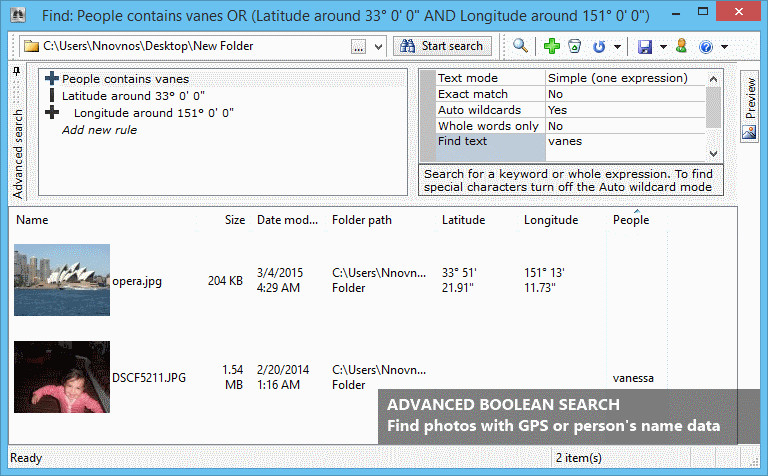The height and width of the screenshot is (476, 768).
Task: Click the browse folder ellipsis button
Action: pos(359,47)
